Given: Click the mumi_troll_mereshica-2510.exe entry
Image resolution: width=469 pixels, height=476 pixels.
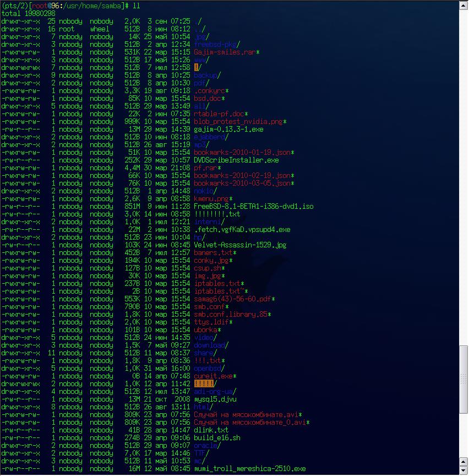Looking at the screenshot, I should coord(249,468).
